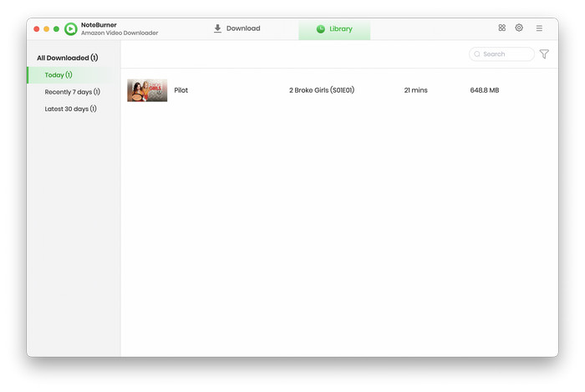Open settings gear icon
Image resolution: width=585 pixels, height=392 pixels.
519,28
